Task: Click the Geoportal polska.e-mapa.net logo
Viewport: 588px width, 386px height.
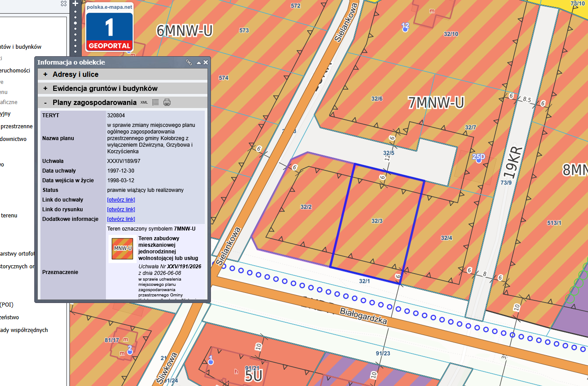Action: pyautogui.click(x=109, y=27)
